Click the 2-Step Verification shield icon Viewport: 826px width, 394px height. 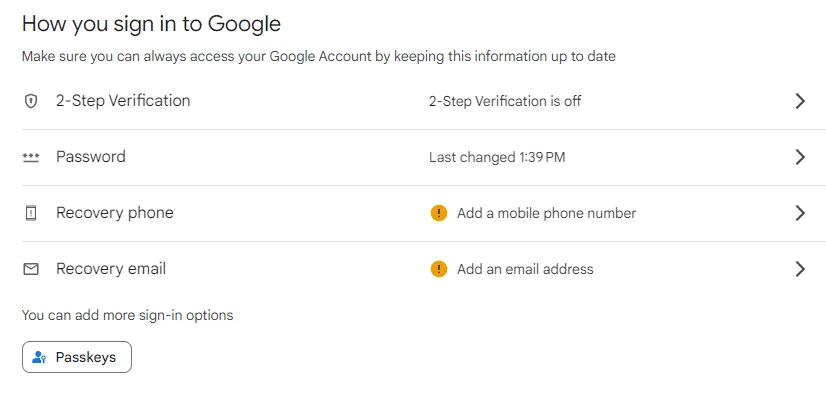(x=31, y=101)
